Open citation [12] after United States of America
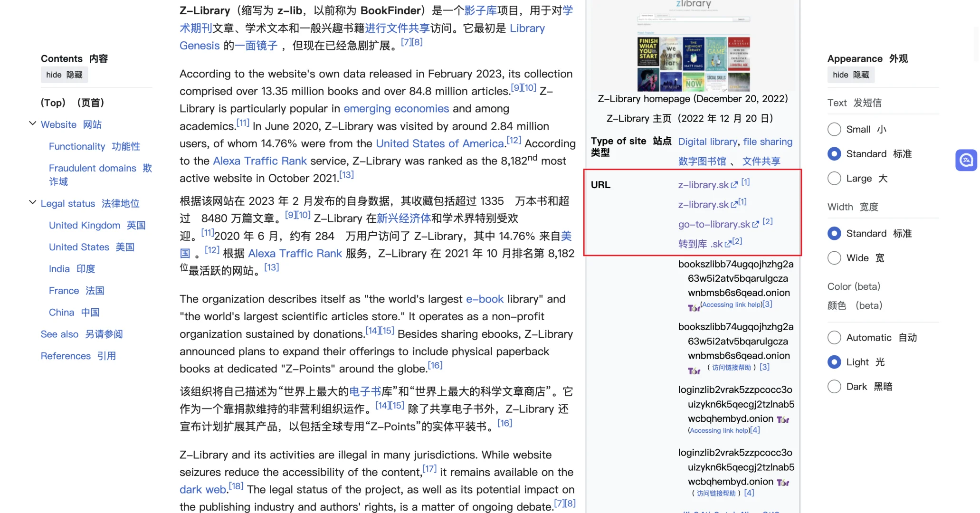Image resolution: width=980 pixels, height=513 pixels. point(514,140)
